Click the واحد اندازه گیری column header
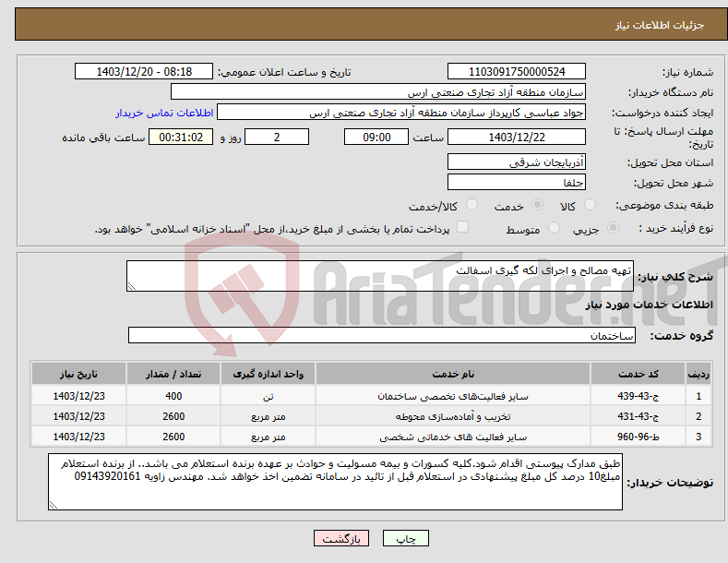The height and width of the screenshot is (563, 728). pos(268,374)
